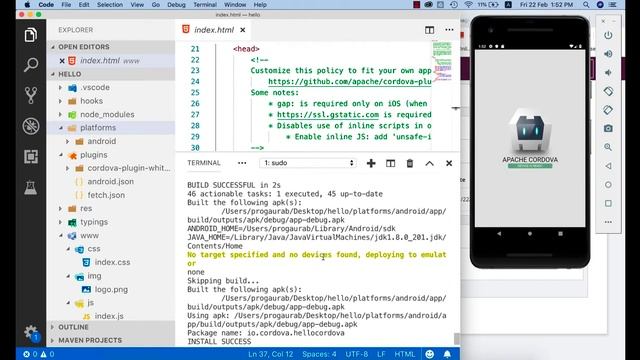
Task: Rotate emulator left
Action: coord(608,91)
